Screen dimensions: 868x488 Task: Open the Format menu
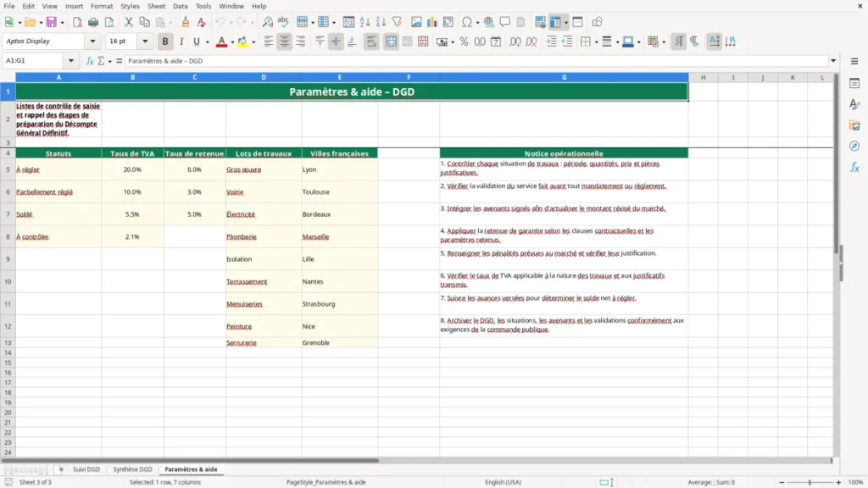click(x=102, y=6)
